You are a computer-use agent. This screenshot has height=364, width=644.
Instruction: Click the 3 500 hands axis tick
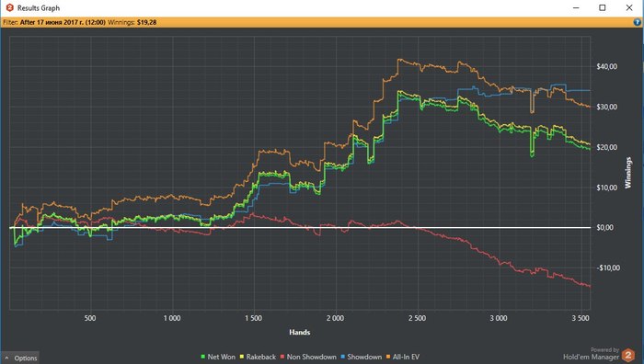581,318
